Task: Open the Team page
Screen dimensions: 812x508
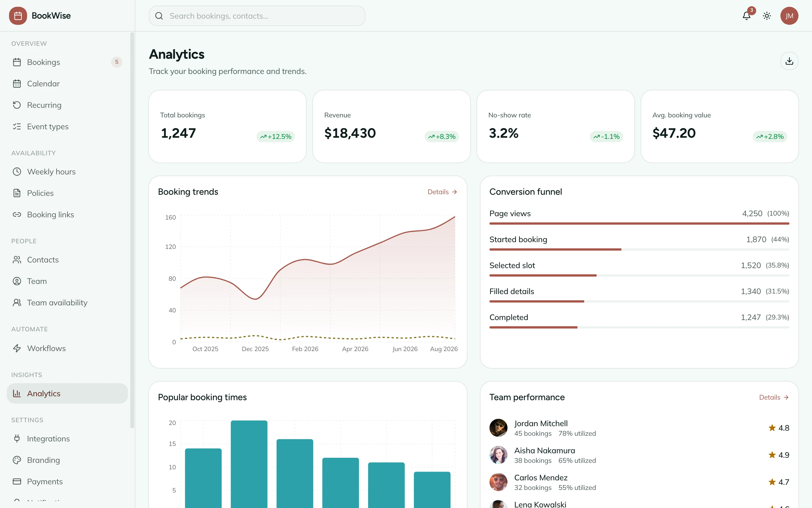Action: point(67,281)
